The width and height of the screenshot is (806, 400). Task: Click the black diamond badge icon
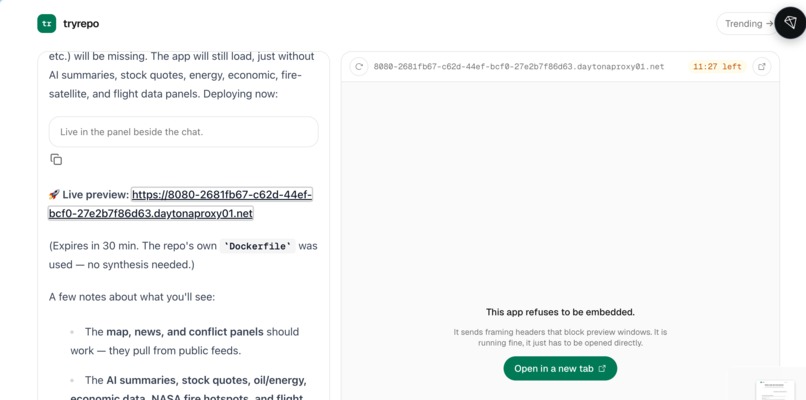(x=790, y=23)
